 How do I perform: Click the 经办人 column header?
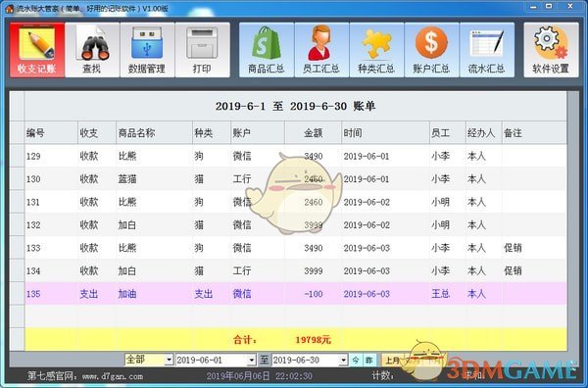[484, 132]
